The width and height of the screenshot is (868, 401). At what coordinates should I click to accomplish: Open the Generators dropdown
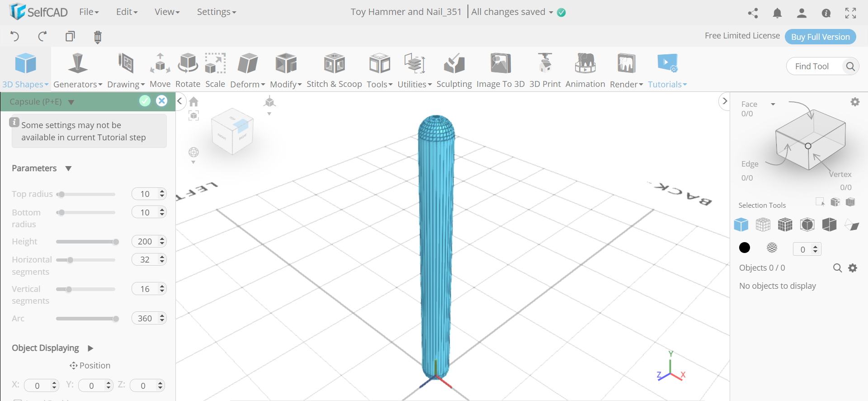click(x=78, y=70)
